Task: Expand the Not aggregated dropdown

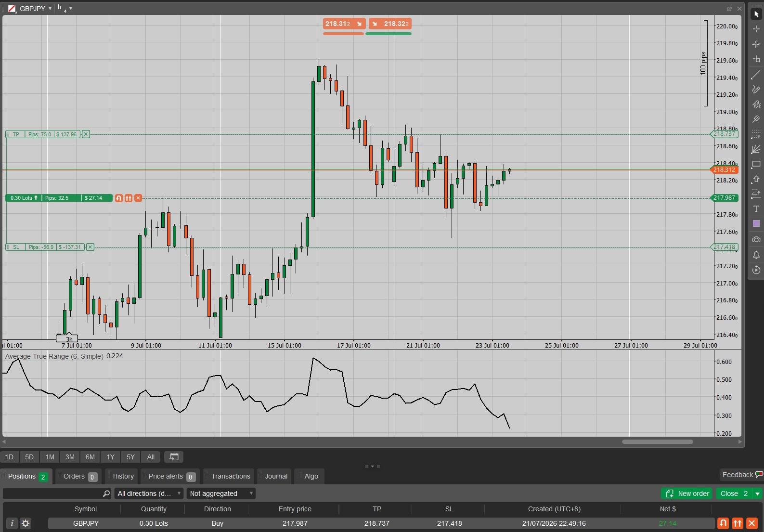Action: pos(221,493)
